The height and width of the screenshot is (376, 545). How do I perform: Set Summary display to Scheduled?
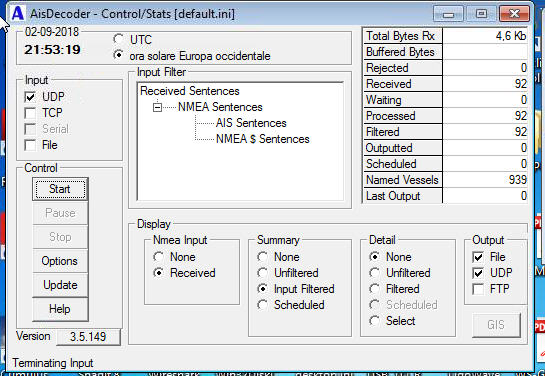point(262,305)
